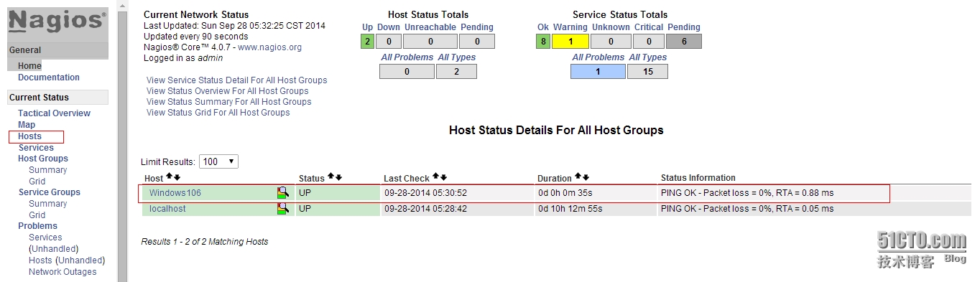Filter hosts by Down header
This screenshot has height=282, width=980.
click(x=389, y=27)
